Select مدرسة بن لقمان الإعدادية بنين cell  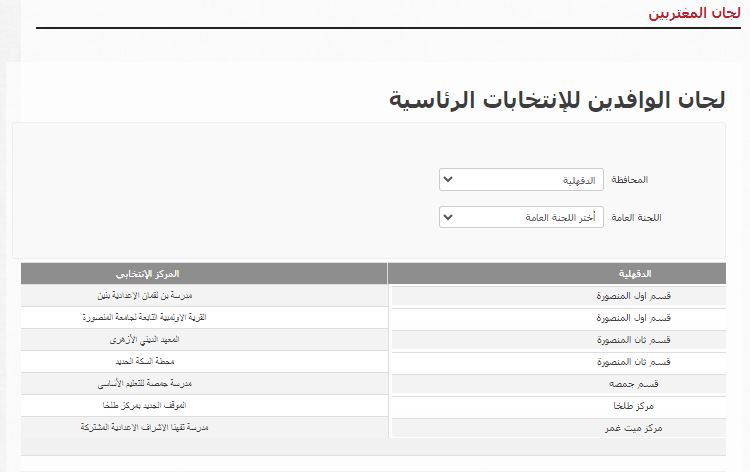point(204,296)
